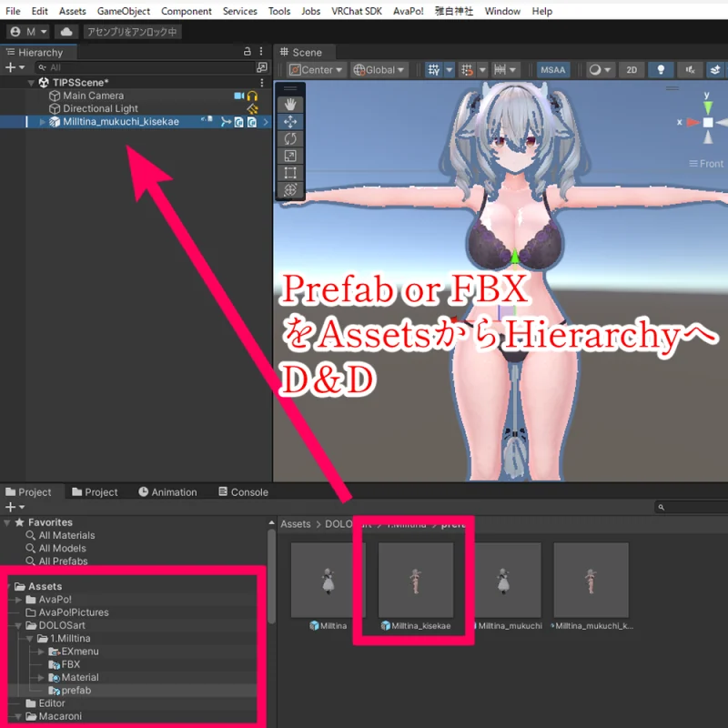The width and height of the screenshot is (728, 728).
Task: Select the Move tool
Action: [290, 122]
